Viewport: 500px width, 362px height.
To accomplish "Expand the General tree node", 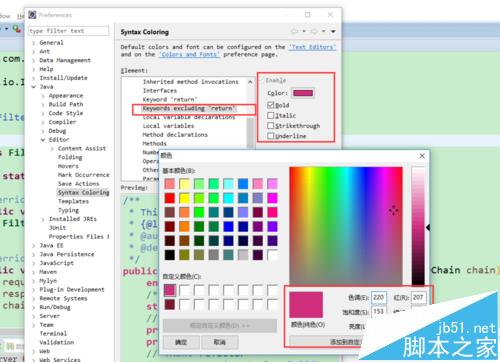I will [34, 43].
